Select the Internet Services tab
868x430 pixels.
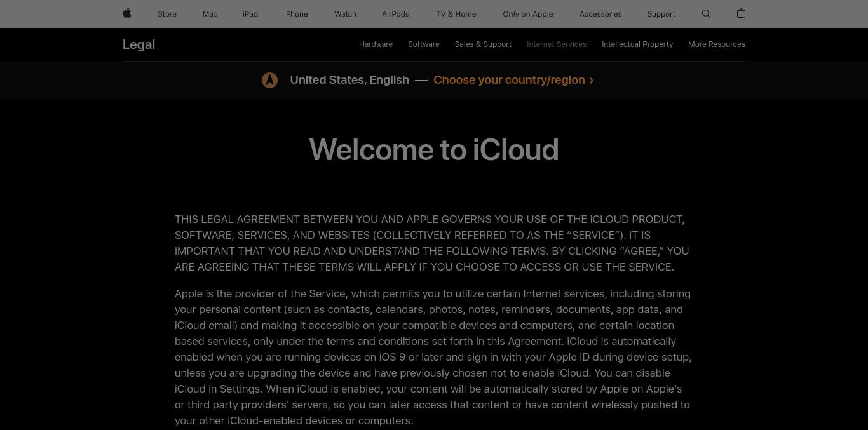[557, 44]
